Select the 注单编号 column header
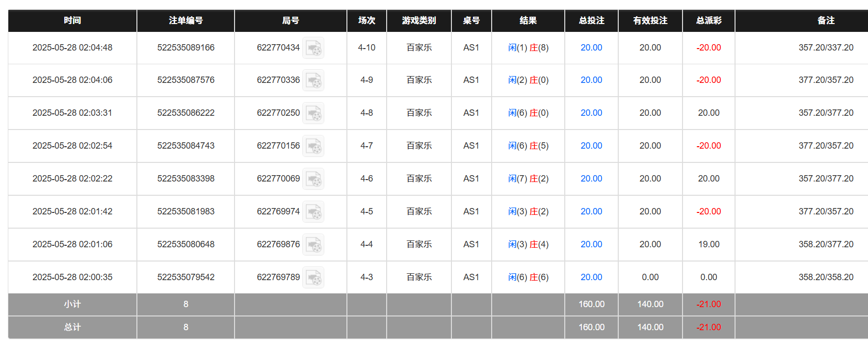The image size is (868, 340). coord(185,21)
